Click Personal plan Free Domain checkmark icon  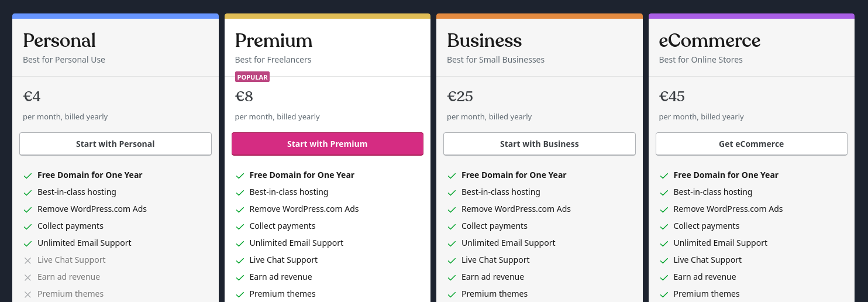coord(27,176)
